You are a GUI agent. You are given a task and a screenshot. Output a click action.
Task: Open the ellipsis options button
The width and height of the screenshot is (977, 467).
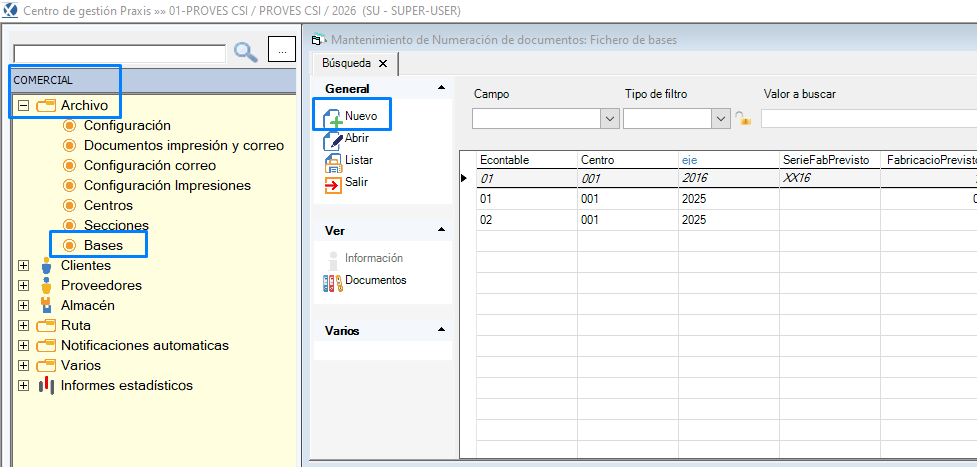click(x=282, y=49)
